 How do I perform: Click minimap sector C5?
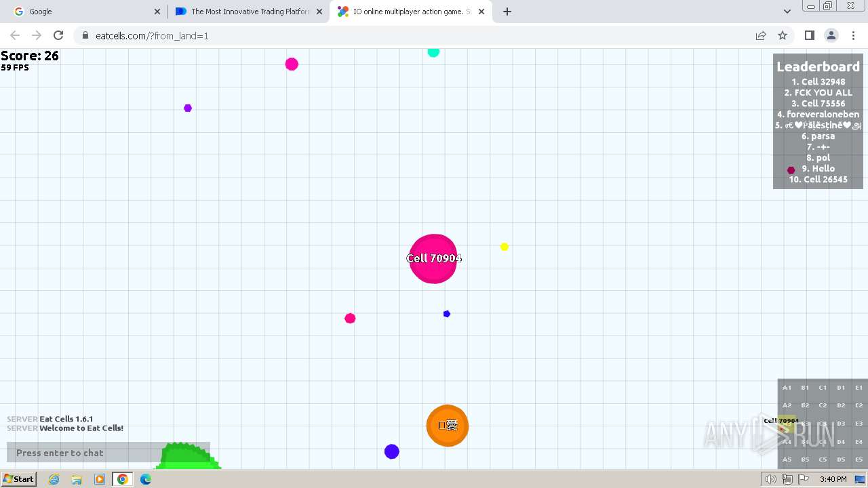click(823, 460)
